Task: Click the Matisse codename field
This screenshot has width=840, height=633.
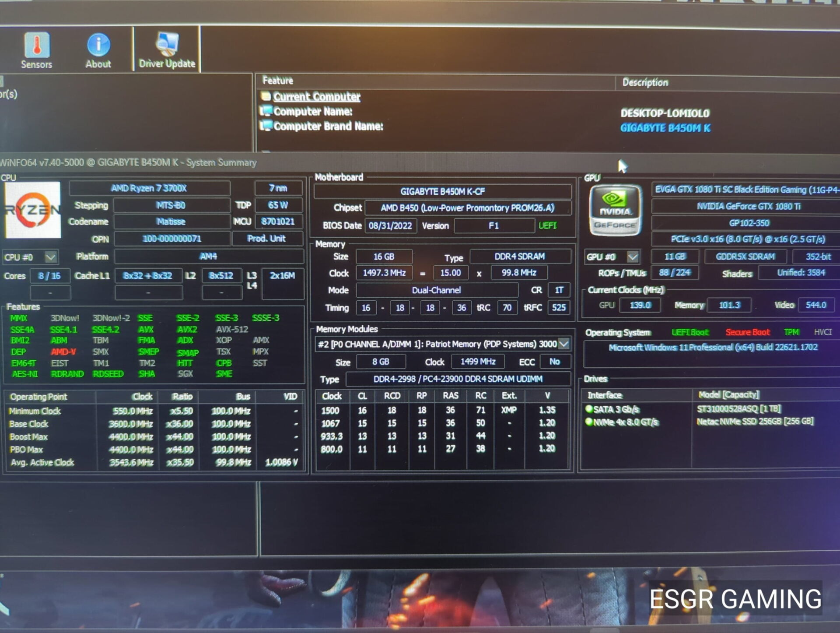Action: (x=171, y=222)
